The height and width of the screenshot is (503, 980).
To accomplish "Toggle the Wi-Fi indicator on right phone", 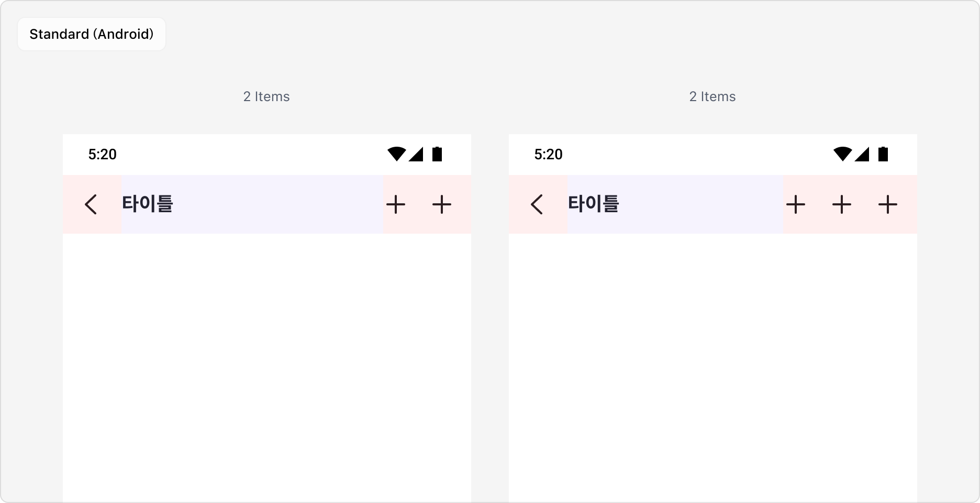I will click(843, 154).
